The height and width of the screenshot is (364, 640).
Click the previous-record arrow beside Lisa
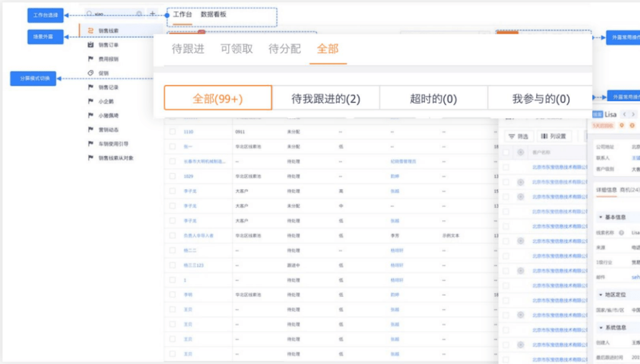tap(623, 114)
